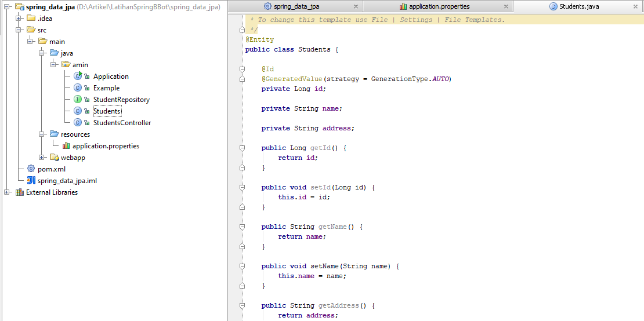The height and width of the screenshot is (321, 644).
Task: Collapse the src folder node
Action: [x=19, y=30]
